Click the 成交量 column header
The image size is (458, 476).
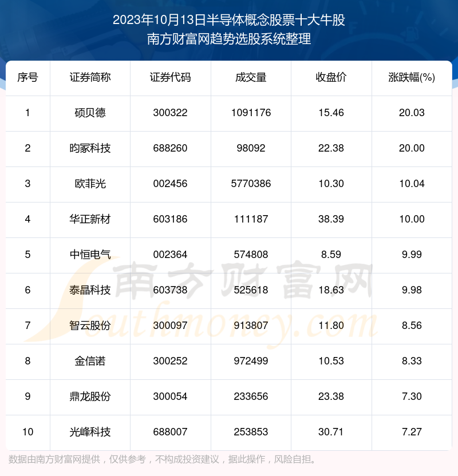251,77
